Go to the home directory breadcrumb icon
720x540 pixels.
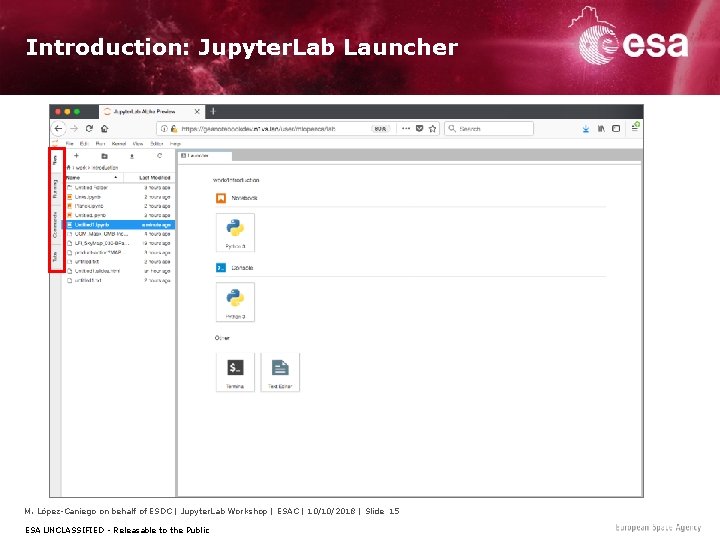pos(69,168)
